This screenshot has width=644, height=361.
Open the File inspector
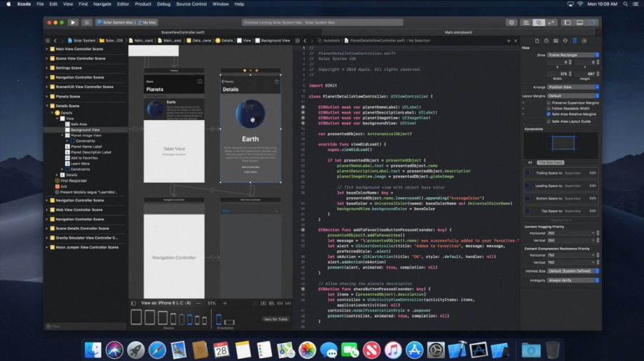coord(537,41)
